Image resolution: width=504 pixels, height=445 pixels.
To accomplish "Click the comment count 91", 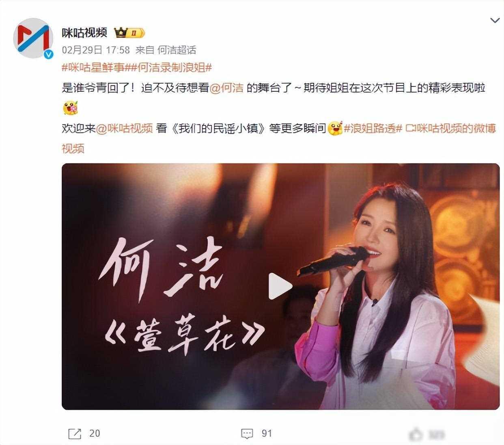I will point(267,433).
